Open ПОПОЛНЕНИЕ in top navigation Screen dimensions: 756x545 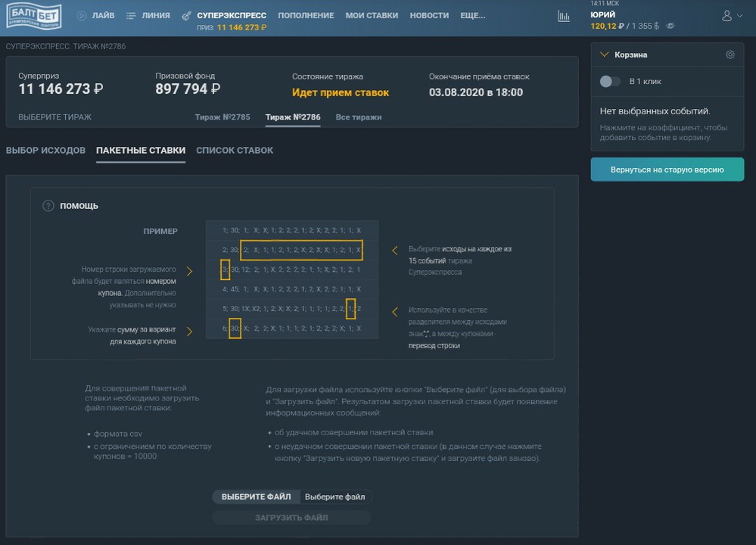pyautogui.click(x=306, y=16)
